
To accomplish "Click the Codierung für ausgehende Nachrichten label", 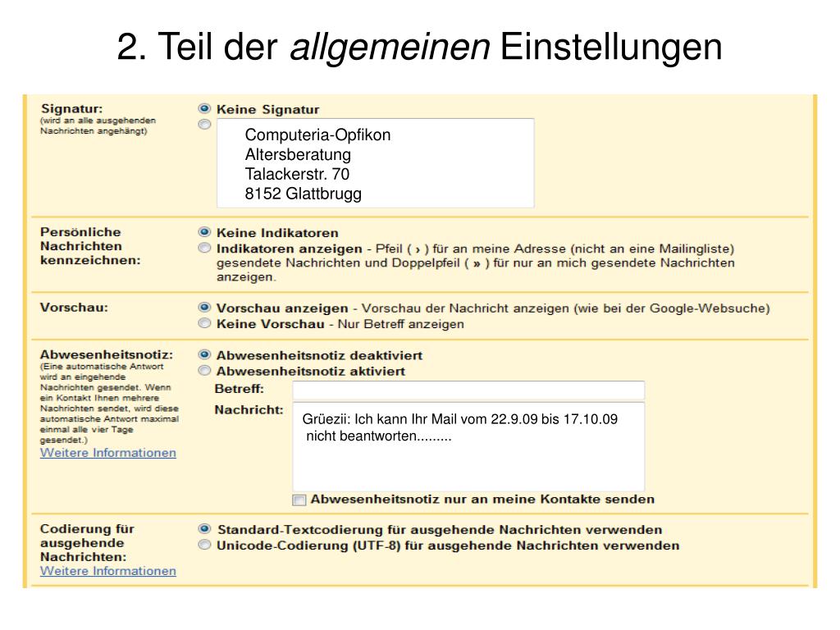I will click(87, 543).
